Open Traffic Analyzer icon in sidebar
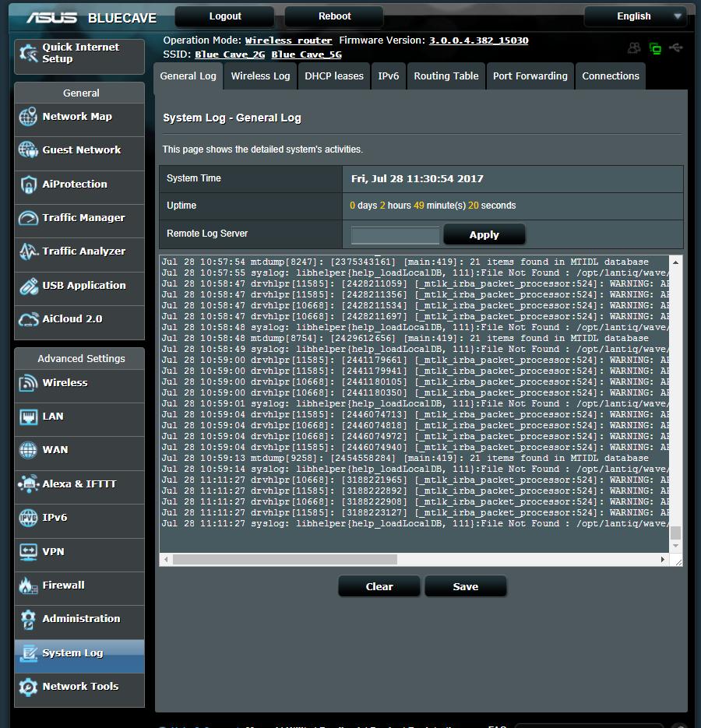 (28, 251)
